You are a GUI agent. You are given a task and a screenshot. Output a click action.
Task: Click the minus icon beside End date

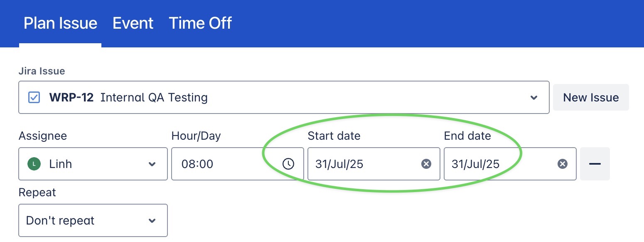pyautogui.click(x=595, y=164)
